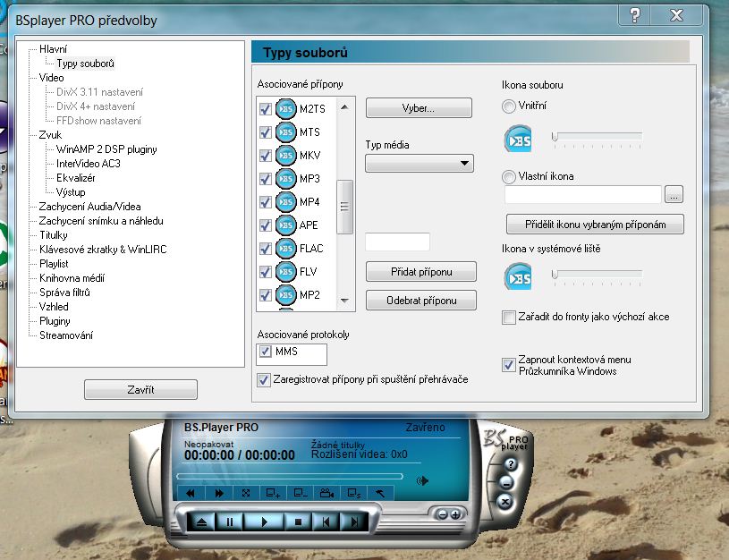Open Klávesové zkratky & WinLIRC settings

click(103, 250)
